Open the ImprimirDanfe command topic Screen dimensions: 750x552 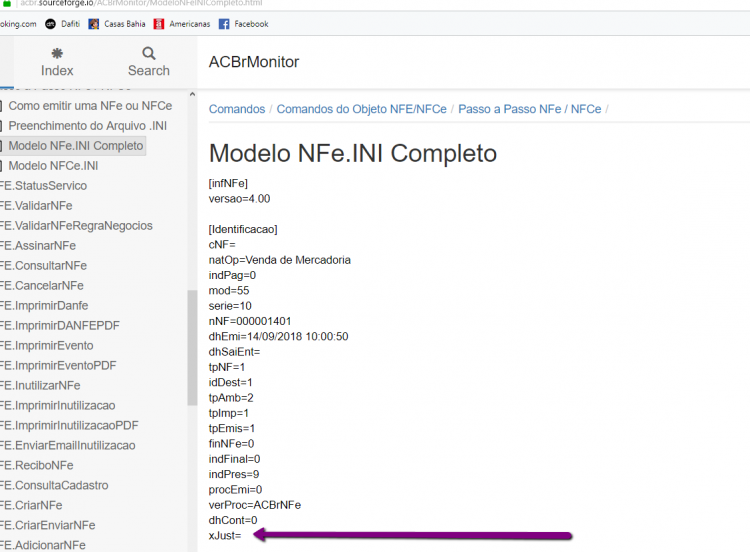coord(44,306)
